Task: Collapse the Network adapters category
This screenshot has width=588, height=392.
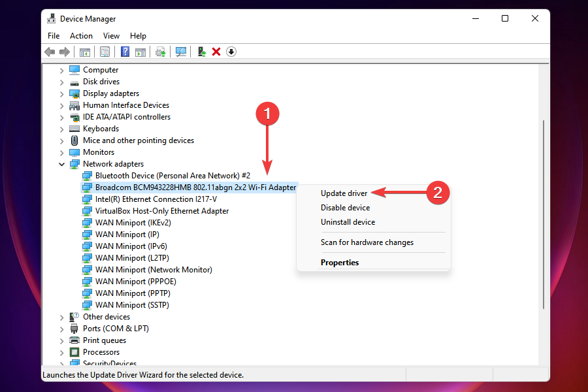Action: coord(61,163)
